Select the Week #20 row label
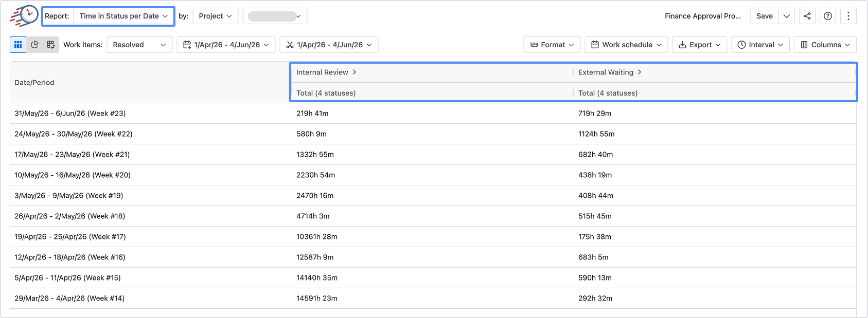868x318 pixels. (x=73, y=175)
